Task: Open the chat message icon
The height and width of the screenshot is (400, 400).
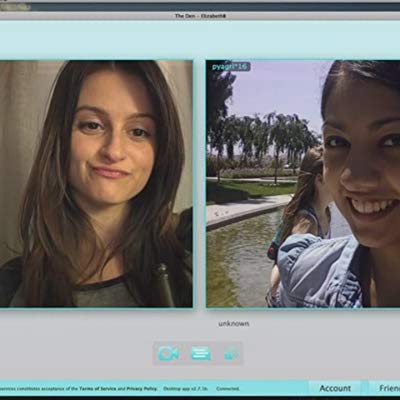Action: point(200,353)
